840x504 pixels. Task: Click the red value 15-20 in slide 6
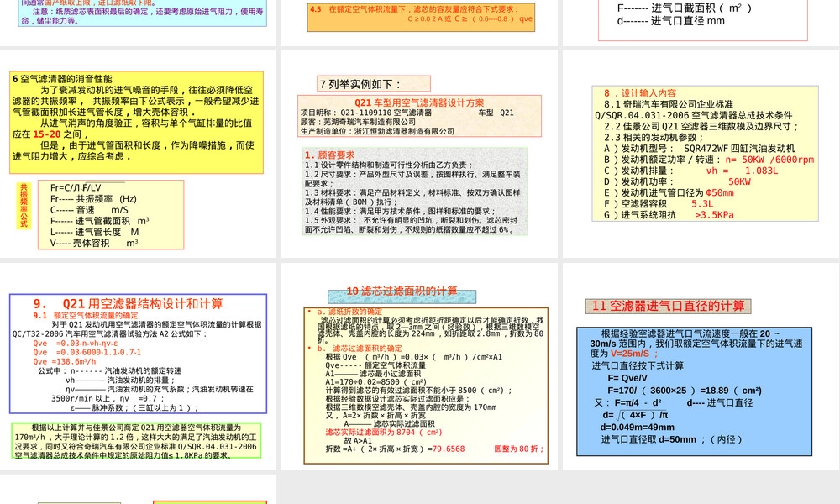(47, 134)
